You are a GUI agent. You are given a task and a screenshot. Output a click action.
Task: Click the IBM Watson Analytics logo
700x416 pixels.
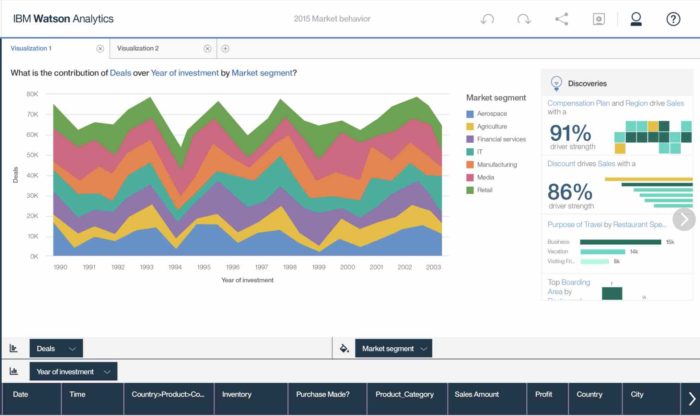click(x=63, y=19)
